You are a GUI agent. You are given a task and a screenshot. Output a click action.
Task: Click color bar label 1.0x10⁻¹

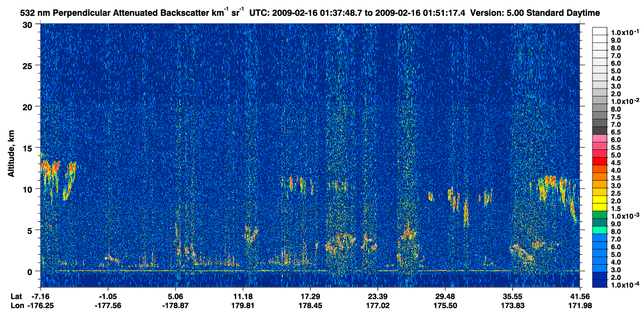(624, 32)
